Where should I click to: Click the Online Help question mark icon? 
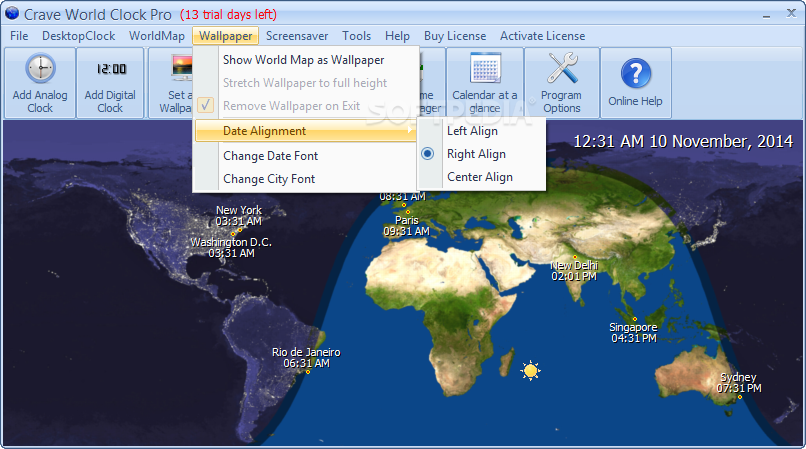pos(636,73)
